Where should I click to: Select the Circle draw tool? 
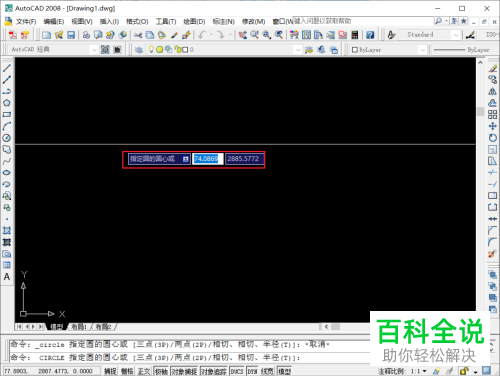pyautogui.click(x=7, y=138)
